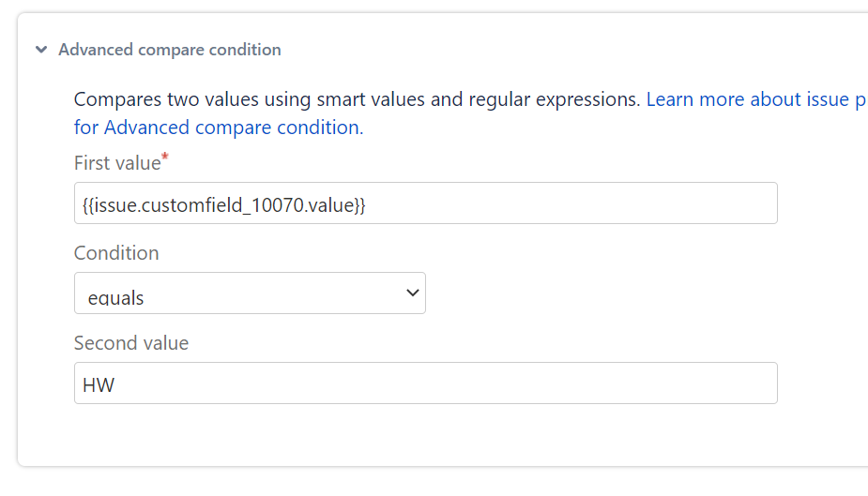Click the Advanced compare condition header title
This screenshot has height=496, width=868.
click(x=169, y=50)
